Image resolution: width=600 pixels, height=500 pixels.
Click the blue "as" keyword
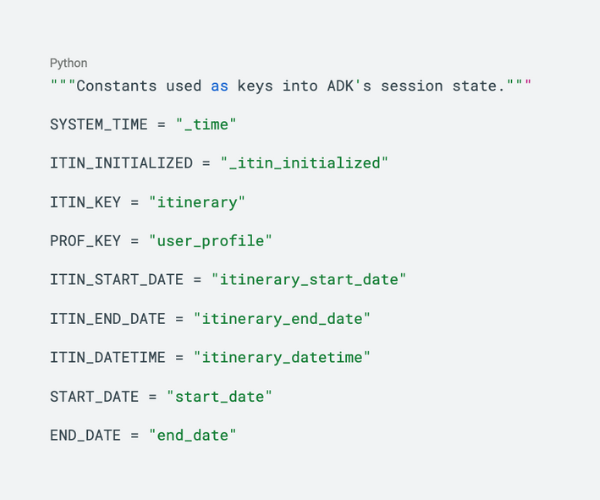(x=219, y=86)
